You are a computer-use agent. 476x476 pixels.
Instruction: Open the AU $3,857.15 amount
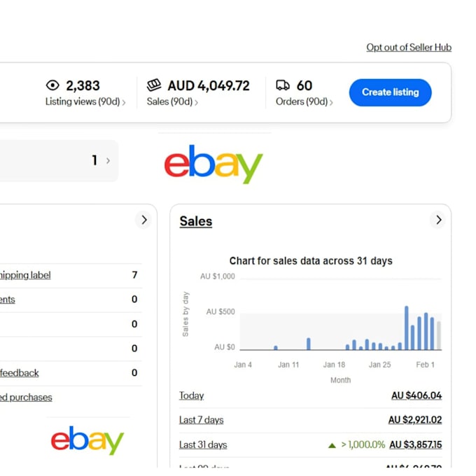[x=416, y=444]
